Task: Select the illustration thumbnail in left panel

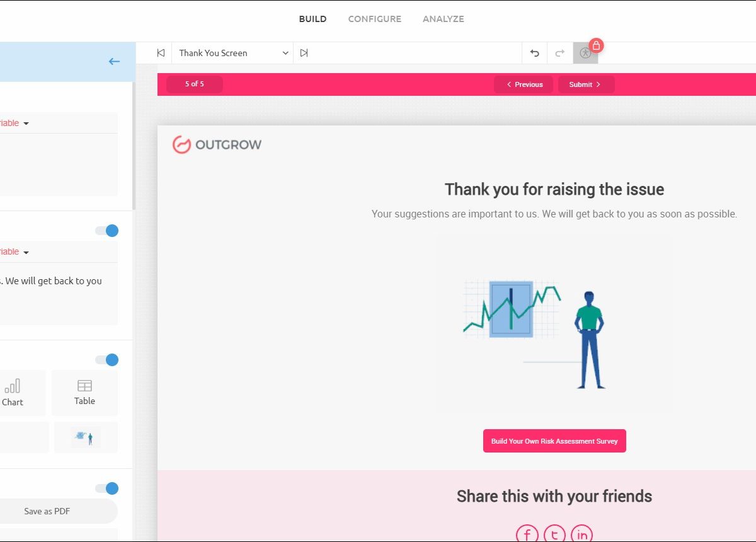Action: click(x=86, y=437)
